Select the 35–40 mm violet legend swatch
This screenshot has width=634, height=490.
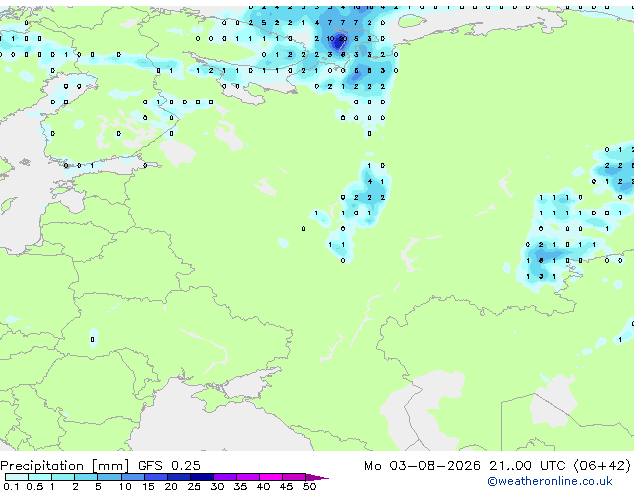pos(248,477)
